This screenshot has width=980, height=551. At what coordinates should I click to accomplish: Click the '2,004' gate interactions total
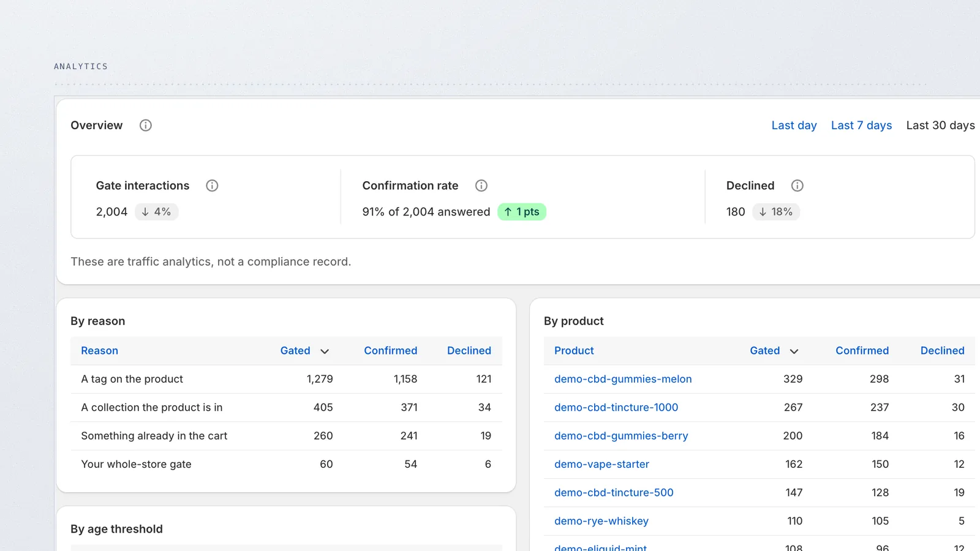tap(111, 212)
